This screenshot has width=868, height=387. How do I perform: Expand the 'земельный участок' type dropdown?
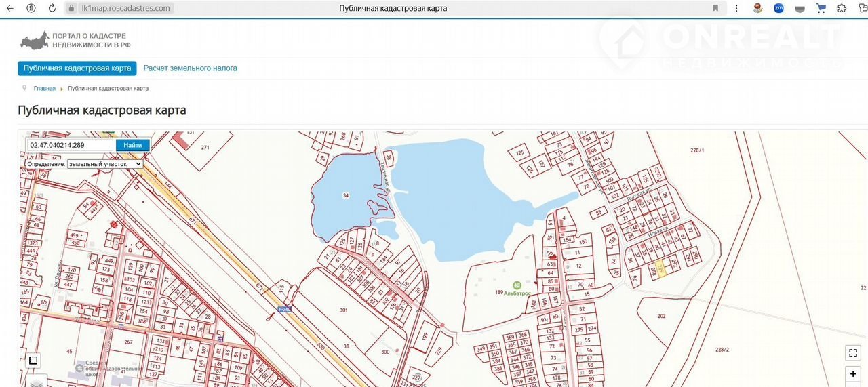tap(104, 164)
